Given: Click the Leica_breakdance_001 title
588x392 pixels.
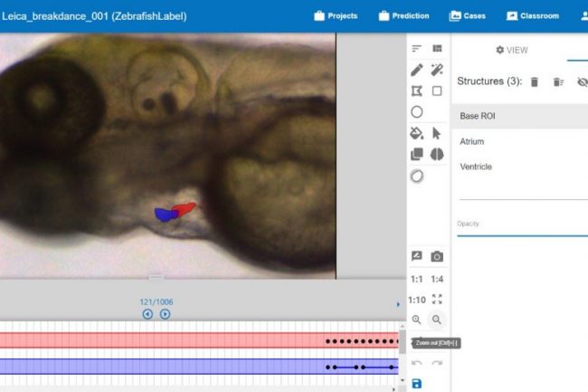Looking at the screenshot, I should (94, 16).
